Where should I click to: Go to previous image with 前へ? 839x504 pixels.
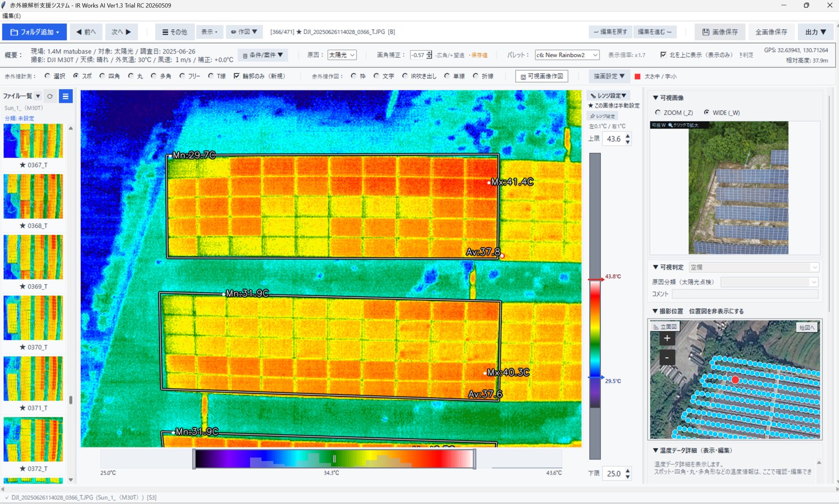(x=86, y=32)
